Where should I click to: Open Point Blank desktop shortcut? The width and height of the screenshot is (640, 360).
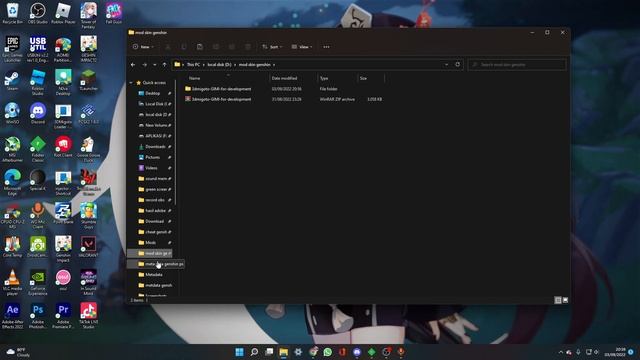[x=63, y=213]
